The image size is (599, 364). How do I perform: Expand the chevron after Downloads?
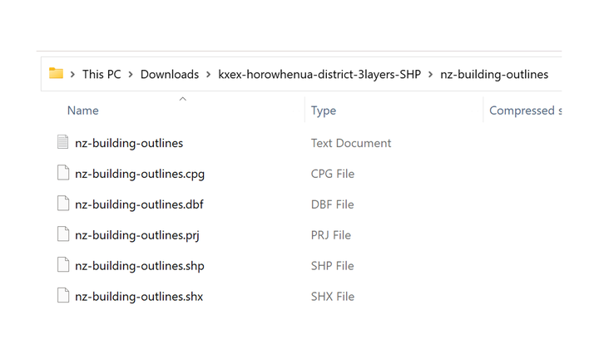(x=209, y=74)
